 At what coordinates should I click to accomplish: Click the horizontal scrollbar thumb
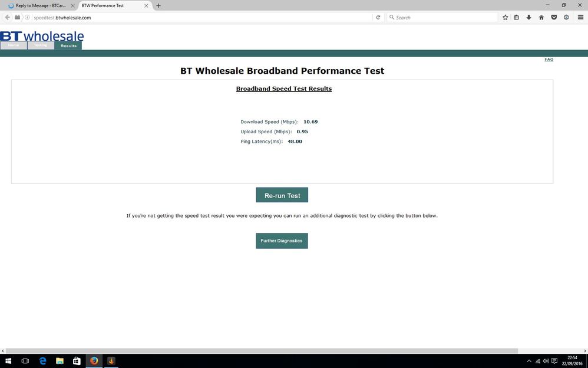[x=262, y=351]
